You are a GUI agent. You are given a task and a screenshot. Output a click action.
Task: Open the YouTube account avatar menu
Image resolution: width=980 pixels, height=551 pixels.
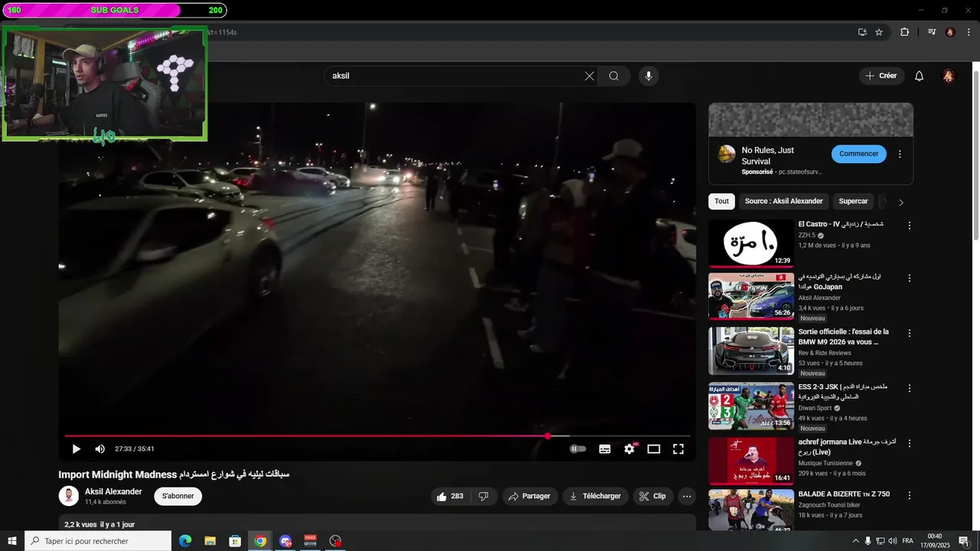coord(949,76)
